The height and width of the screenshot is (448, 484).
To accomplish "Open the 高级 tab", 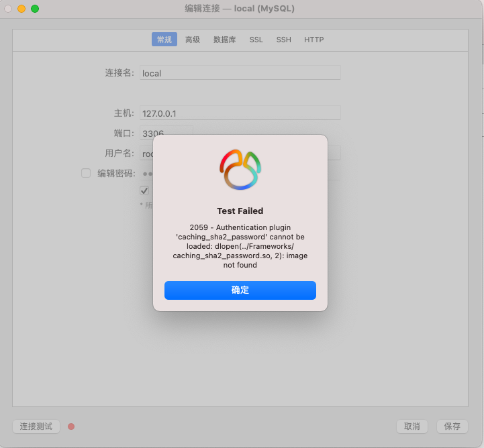I will point(193,40).
